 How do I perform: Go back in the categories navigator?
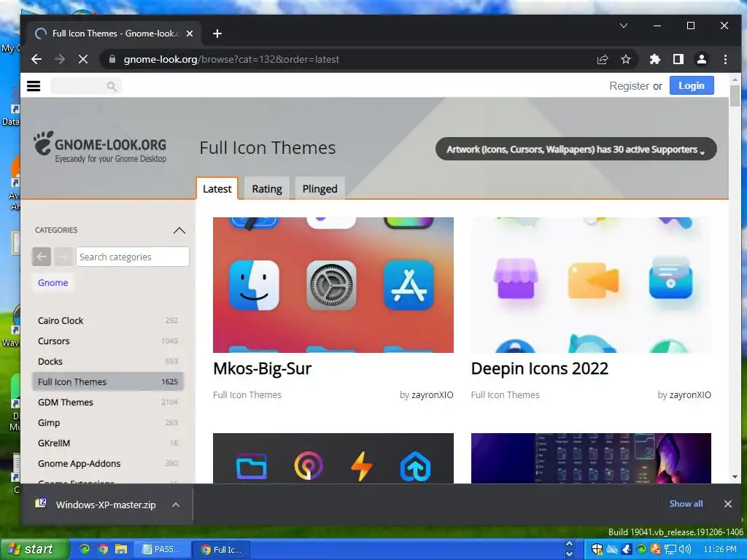pos(42,257)
